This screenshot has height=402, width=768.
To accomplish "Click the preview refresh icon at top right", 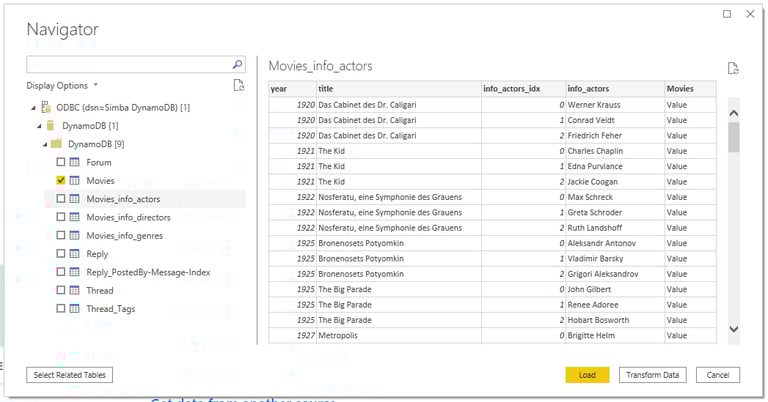I will (x=733, y=68).
